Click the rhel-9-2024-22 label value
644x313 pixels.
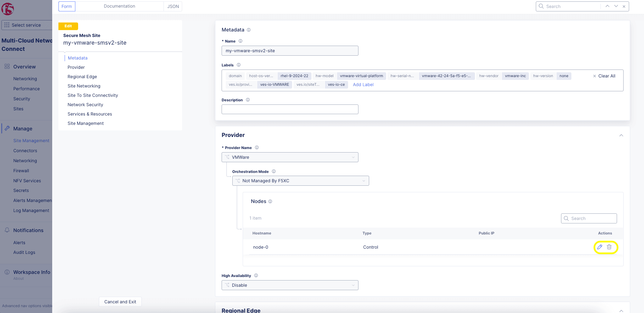pos(294,76)
